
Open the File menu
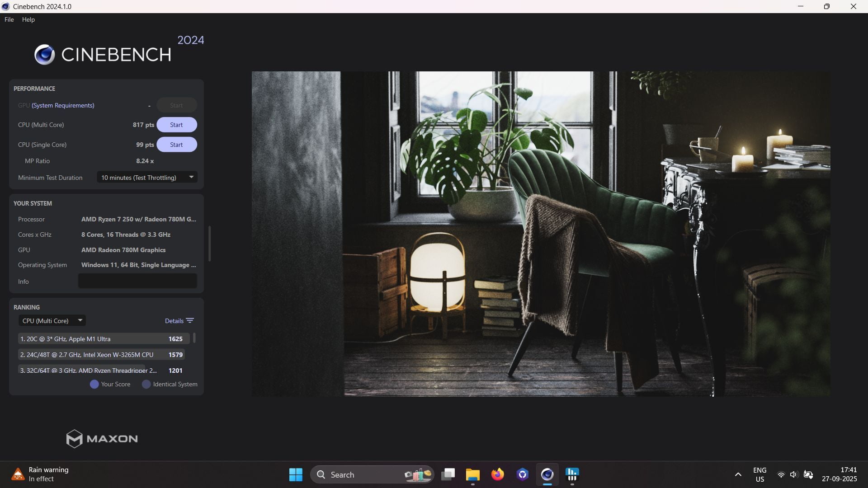9,19
